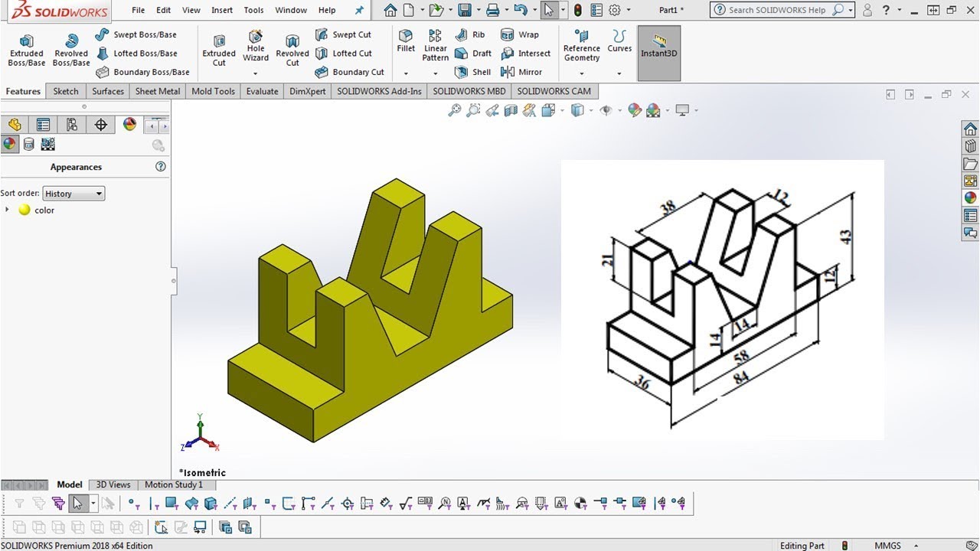The width and height of the screenshot is (980, 551).
Task: Click the Save disk icon
Action: (x=464, y=11)
